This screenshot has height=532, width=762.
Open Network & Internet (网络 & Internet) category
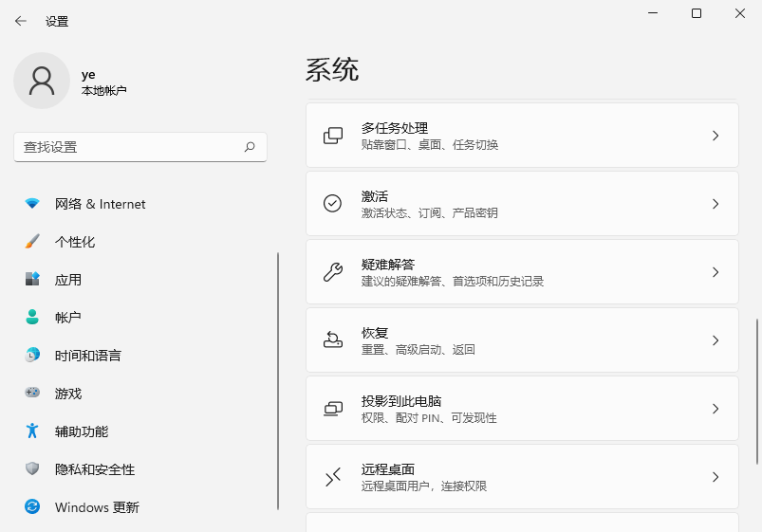tap(100, 204)
